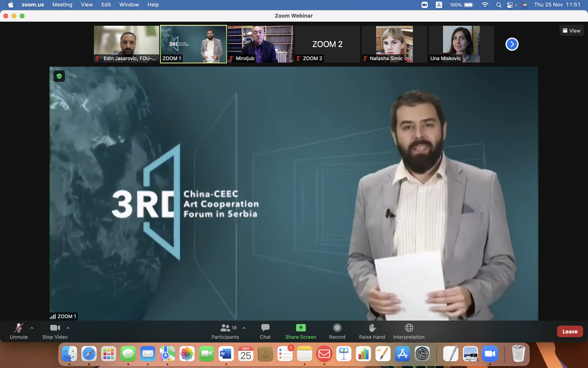Open App Store from the Dock

point(403,354)
